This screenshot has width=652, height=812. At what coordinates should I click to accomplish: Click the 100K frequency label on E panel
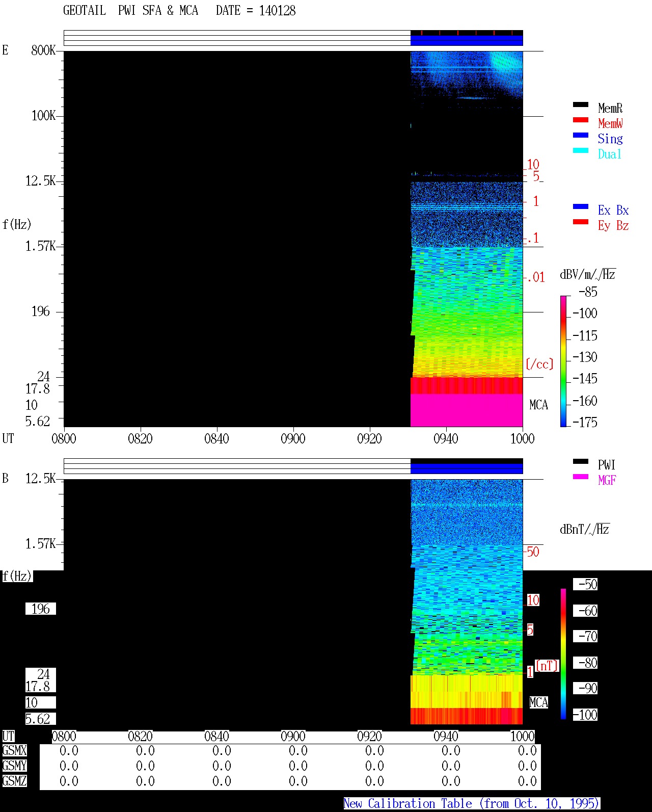[x=43, y=115]
